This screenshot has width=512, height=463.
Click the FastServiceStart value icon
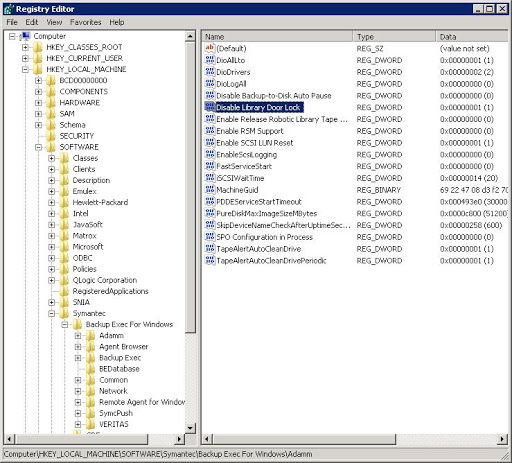(210, 166)
